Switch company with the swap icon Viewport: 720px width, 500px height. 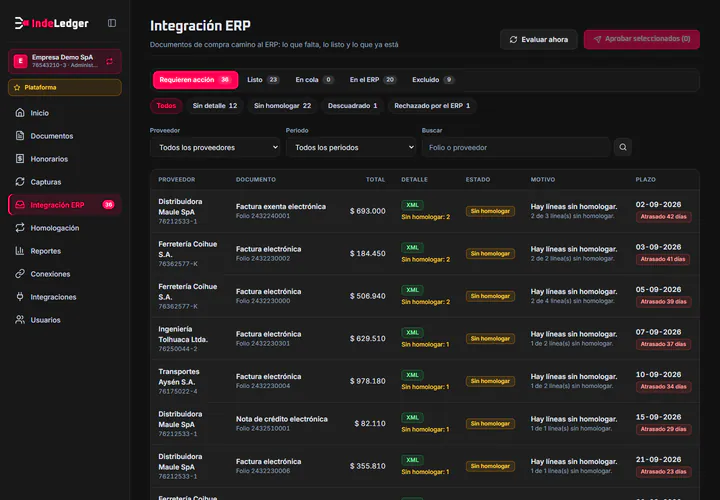(x=109, y=61)
